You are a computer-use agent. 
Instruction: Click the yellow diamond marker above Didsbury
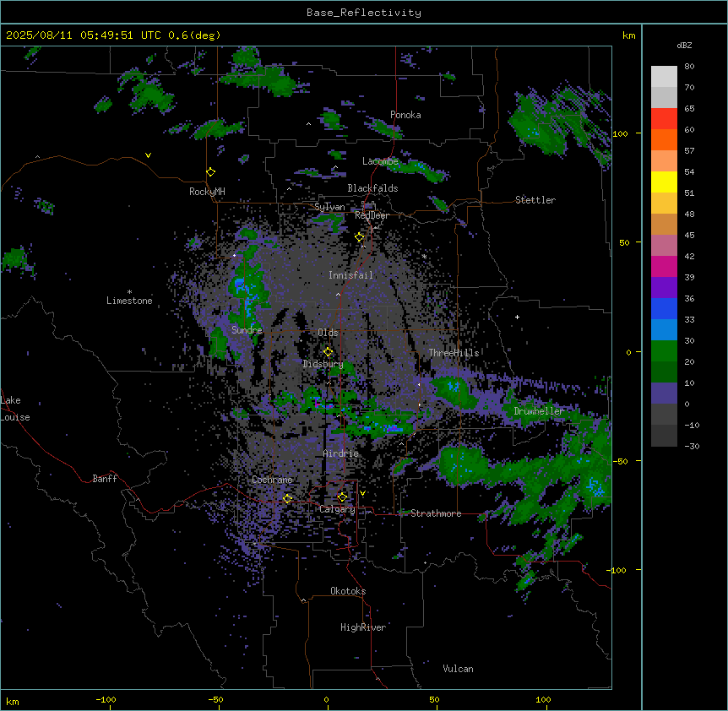point(329,352)
